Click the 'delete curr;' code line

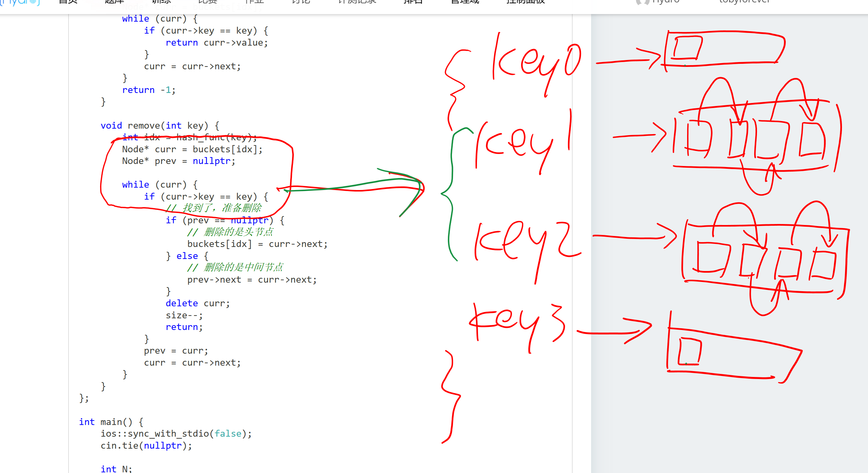(197, 303)
